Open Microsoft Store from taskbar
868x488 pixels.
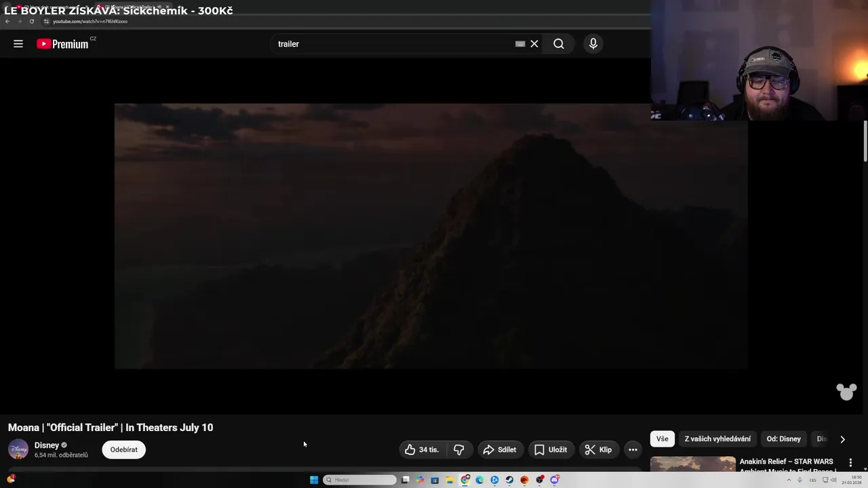point(435,480)
